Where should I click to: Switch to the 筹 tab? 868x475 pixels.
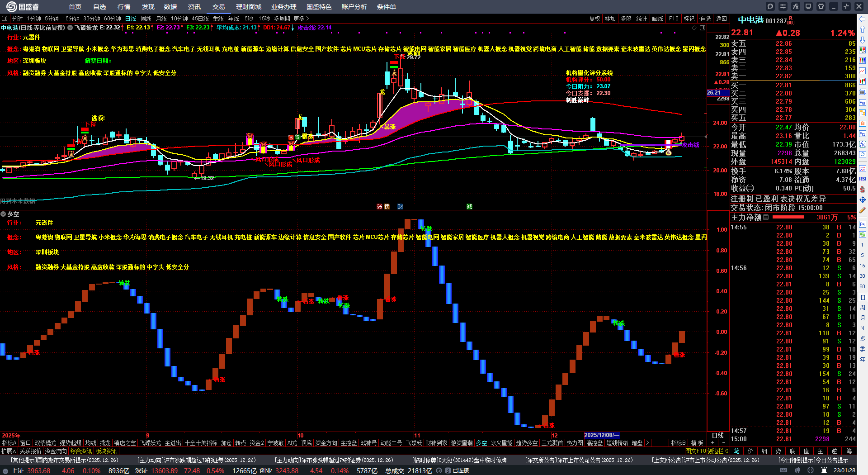[x=849, y=451]
